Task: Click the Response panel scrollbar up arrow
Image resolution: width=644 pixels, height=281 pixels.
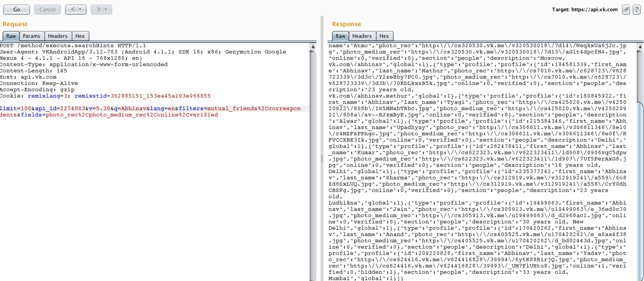Action: [x=640, y=47]
